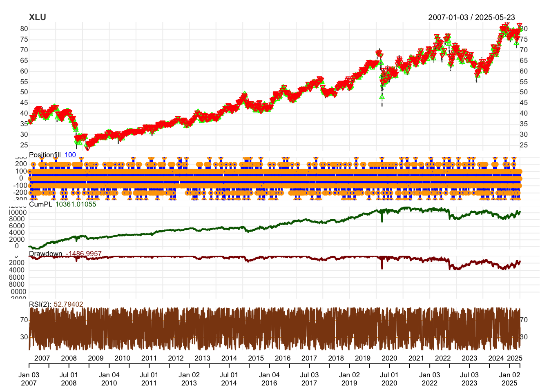Click the left price axis label 25
The image size is (549, 392).
(24, 145)
